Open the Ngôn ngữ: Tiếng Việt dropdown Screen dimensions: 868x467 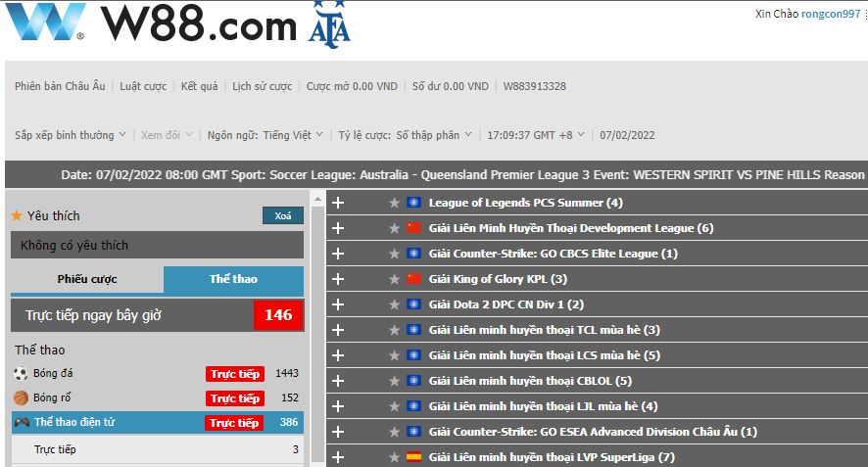[x=265, y=135]
